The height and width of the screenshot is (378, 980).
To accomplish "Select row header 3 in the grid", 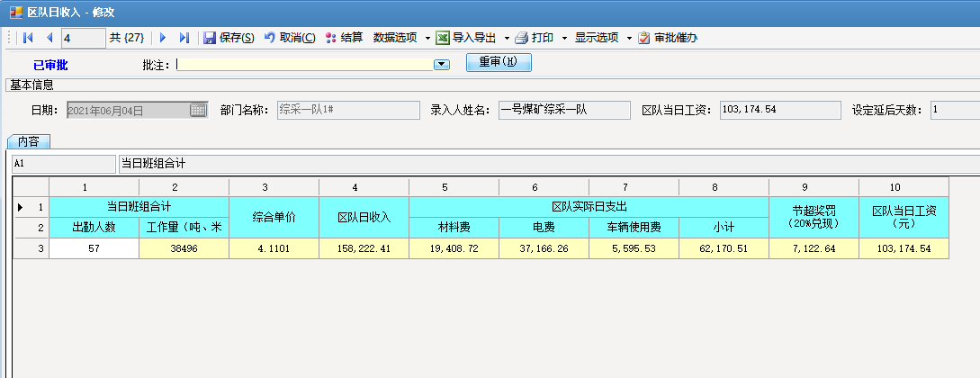I will point(31,248).
